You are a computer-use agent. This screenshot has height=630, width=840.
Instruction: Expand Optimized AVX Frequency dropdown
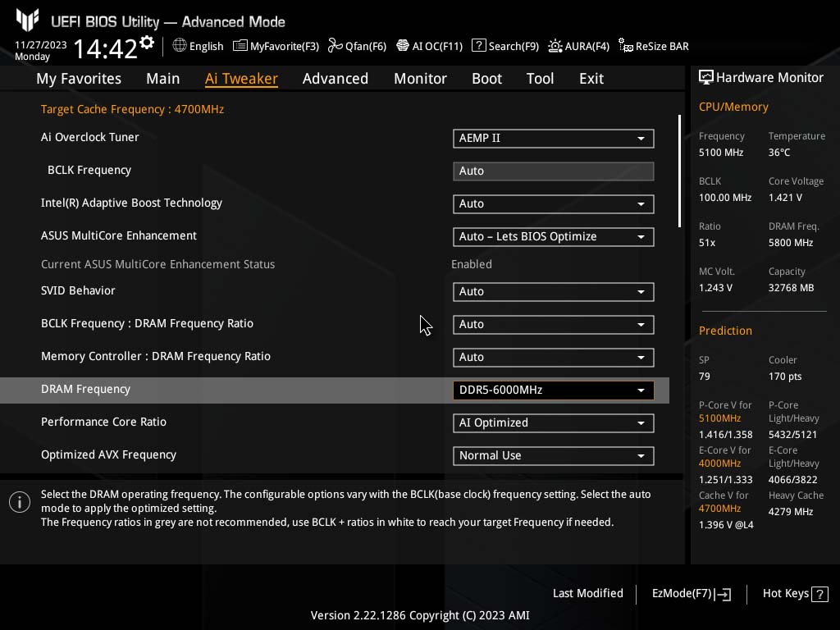click(x=553, y=456)
